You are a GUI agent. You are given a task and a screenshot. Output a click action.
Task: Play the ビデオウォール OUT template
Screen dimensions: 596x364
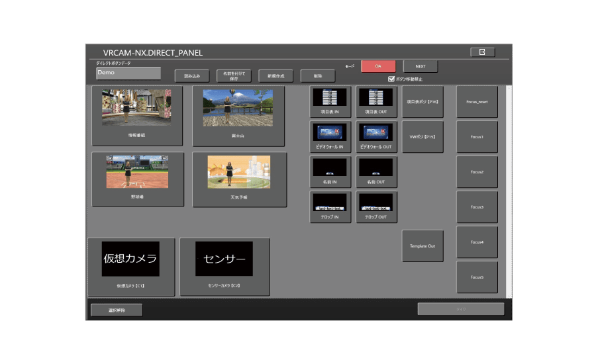pyautogui.click(x=376, y=136)
